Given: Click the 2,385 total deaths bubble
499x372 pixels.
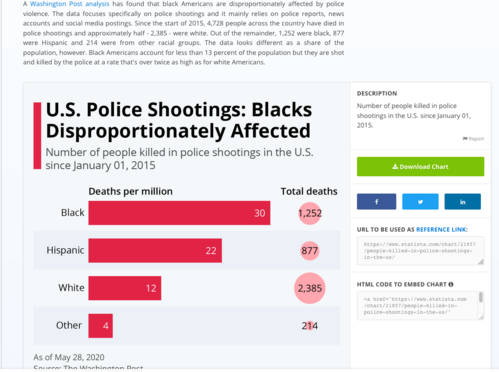Looking at the screenshot, I should coord(310,288).
